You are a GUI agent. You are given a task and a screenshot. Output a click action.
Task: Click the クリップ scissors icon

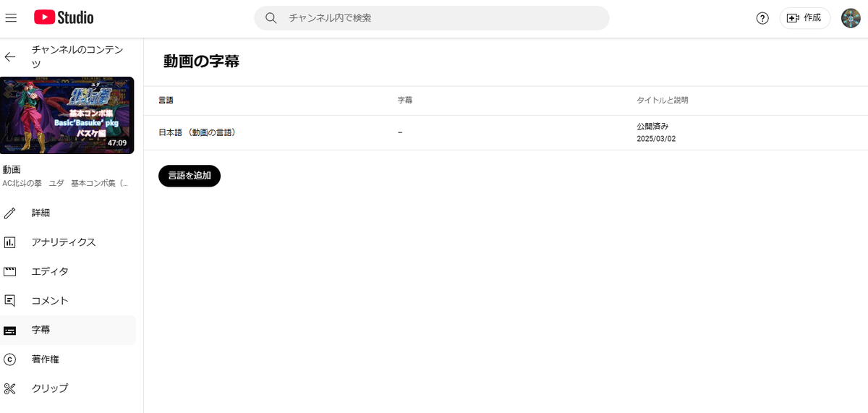click(x=10, y=388)
